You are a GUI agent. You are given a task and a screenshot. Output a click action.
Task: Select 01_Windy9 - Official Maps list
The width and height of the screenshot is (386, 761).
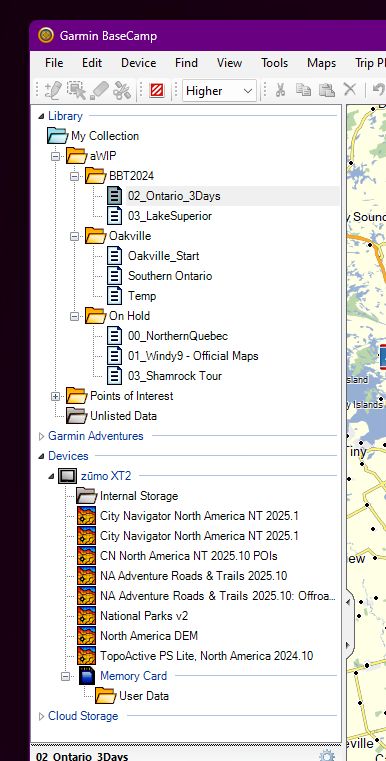click(193, 356)
